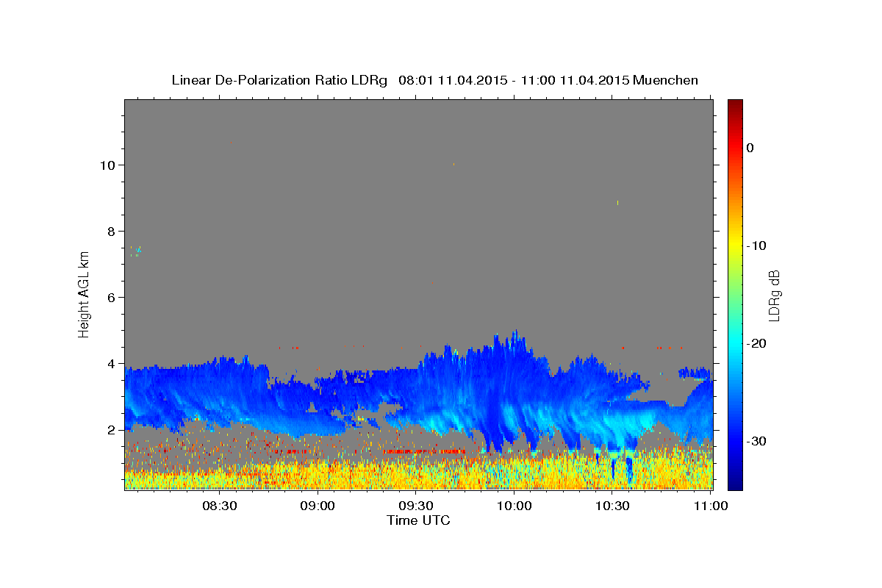882x588 pixels.
Task: Click the dark red top of the colorbar
Action: (735, 104)
